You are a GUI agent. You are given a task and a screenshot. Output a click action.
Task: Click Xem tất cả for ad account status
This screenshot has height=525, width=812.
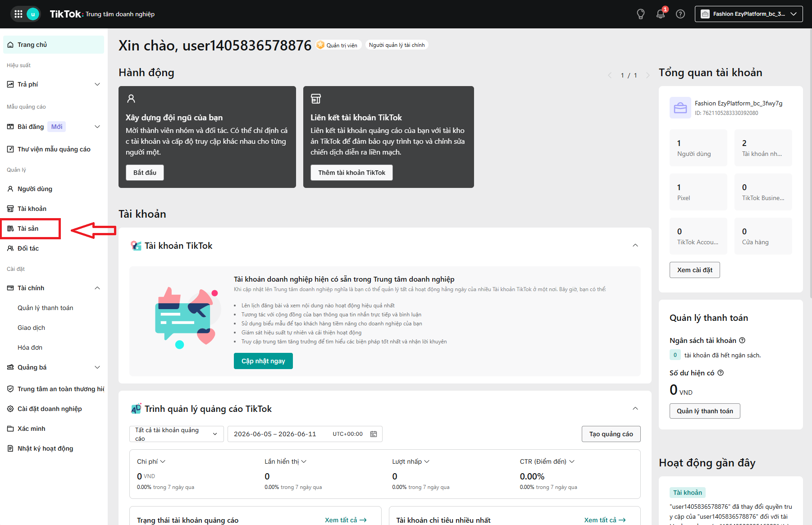pos(346,520)
